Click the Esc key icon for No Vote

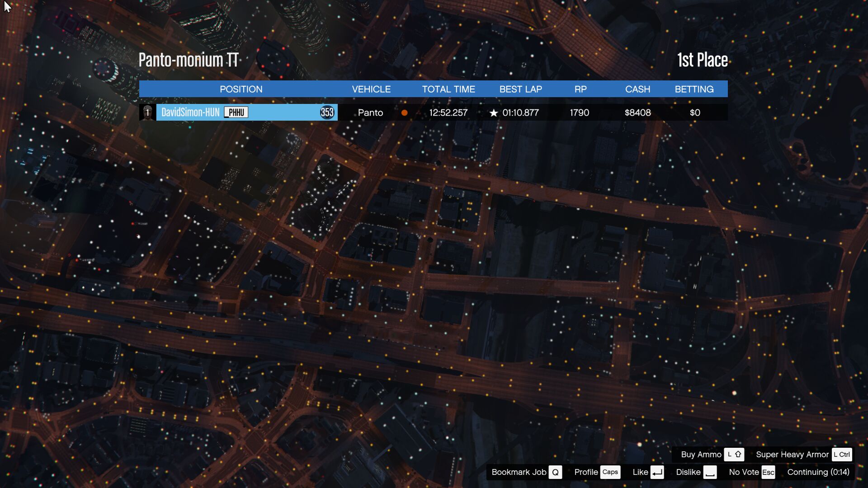click(768, 472)
